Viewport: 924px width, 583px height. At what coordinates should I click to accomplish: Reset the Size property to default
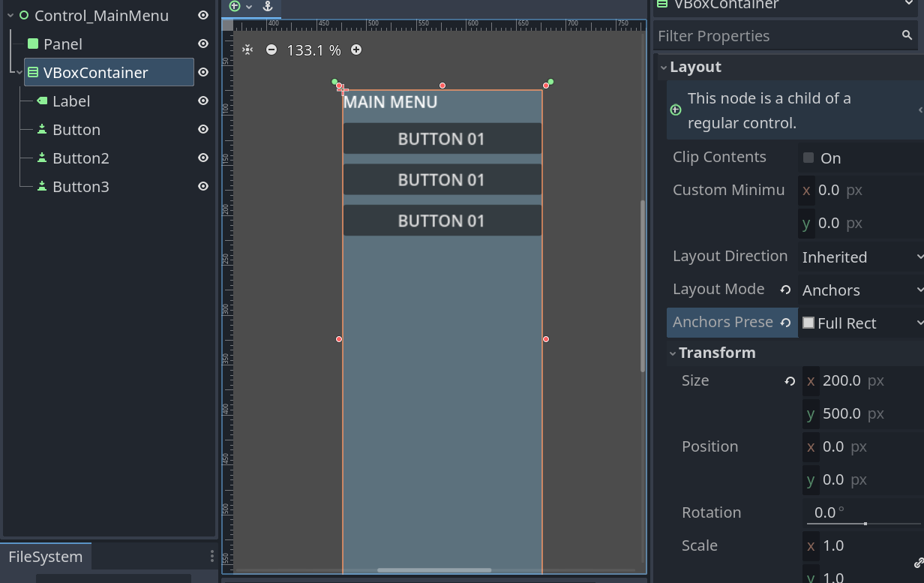click(790, 381)
